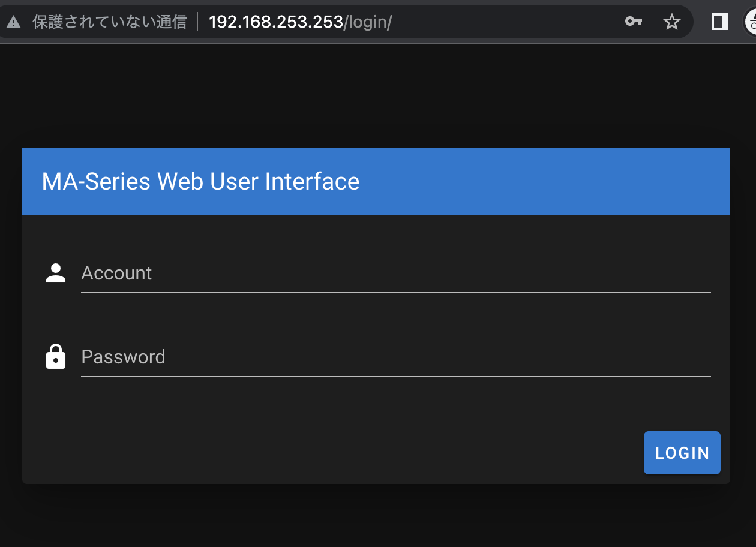Screen dimensions: 756x547
Task: Open the browser side panel icon
Action: click(x=719, y=21)
